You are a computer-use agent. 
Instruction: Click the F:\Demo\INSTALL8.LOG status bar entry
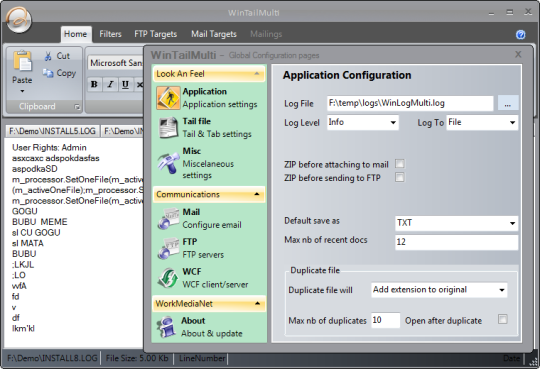pyautogui.click(x=52, y=358)
